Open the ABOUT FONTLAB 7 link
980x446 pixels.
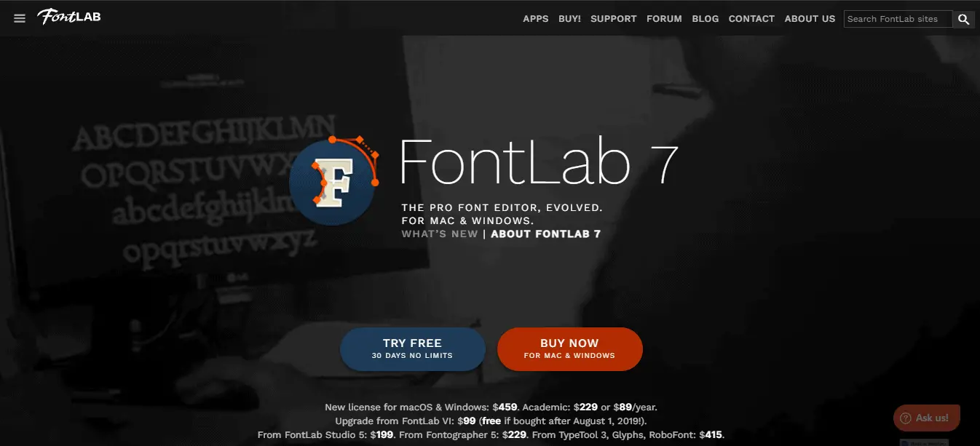pyautogui.click(x=546, y=234)
